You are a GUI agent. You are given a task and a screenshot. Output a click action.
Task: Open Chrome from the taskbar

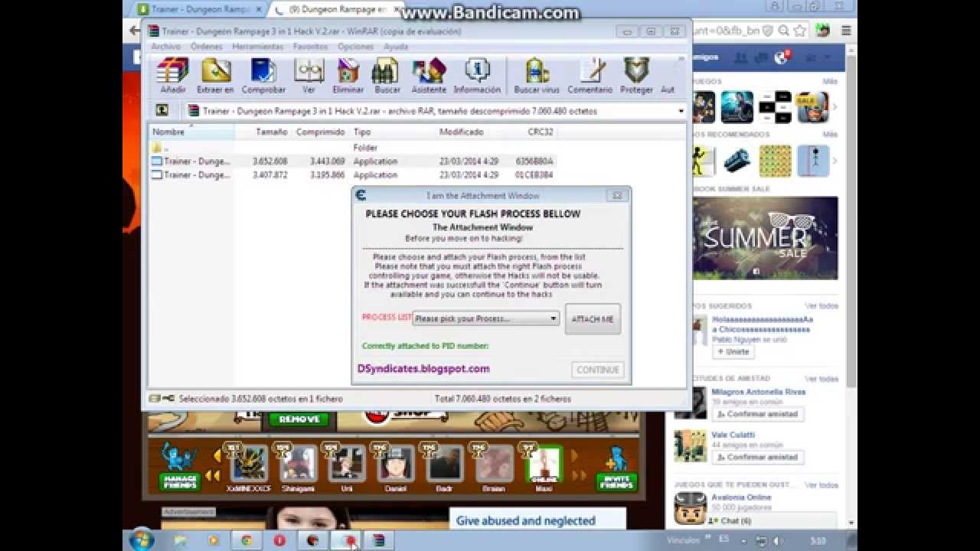pyautogui.click(x=247, y=540)
